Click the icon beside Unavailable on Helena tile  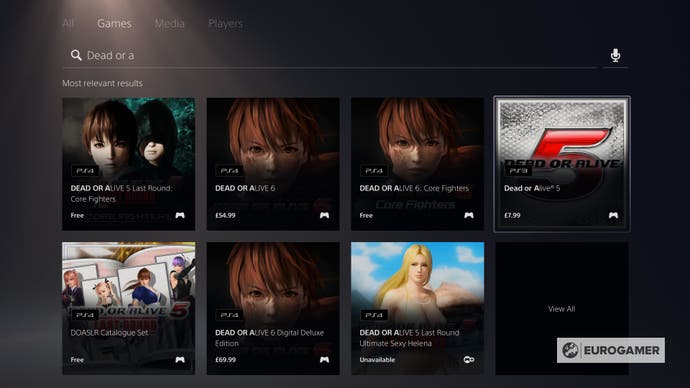pos(469,359)
